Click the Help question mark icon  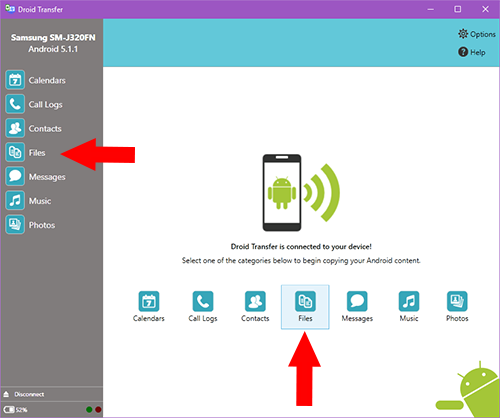click(463, 52)
